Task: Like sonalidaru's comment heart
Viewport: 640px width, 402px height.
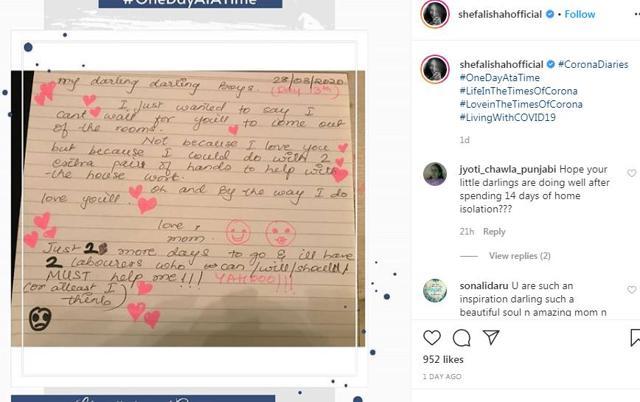Action: 631,289
